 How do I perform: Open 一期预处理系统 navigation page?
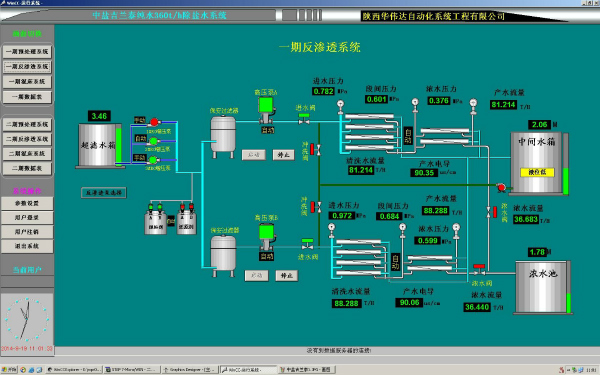pos(27,52)
